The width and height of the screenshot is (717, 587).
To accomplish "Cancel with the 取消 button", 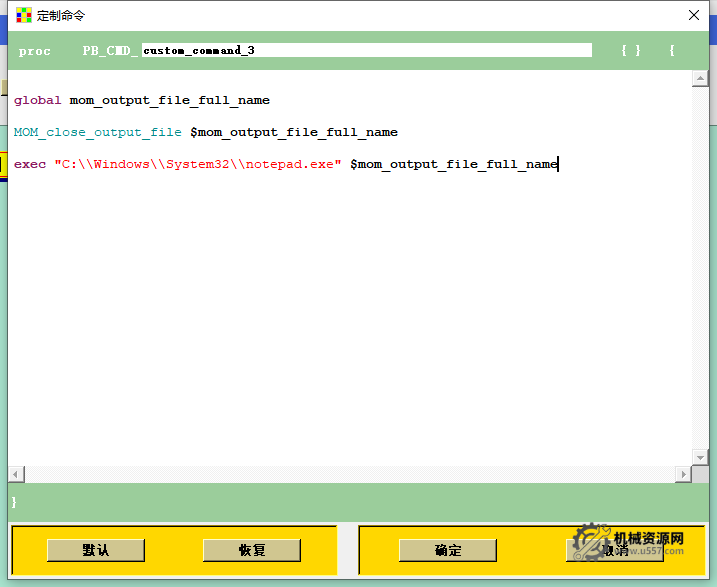I will pos(615,550).
